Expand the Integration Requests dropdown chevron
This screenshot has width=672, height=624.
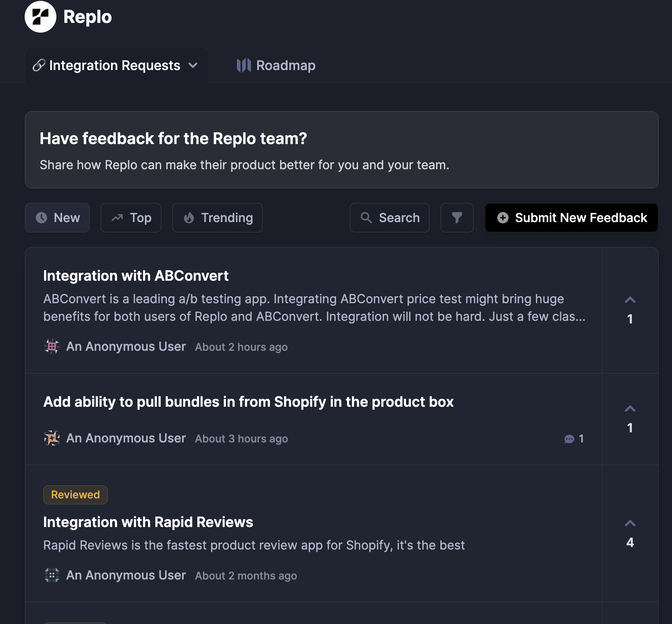[193, 66]
